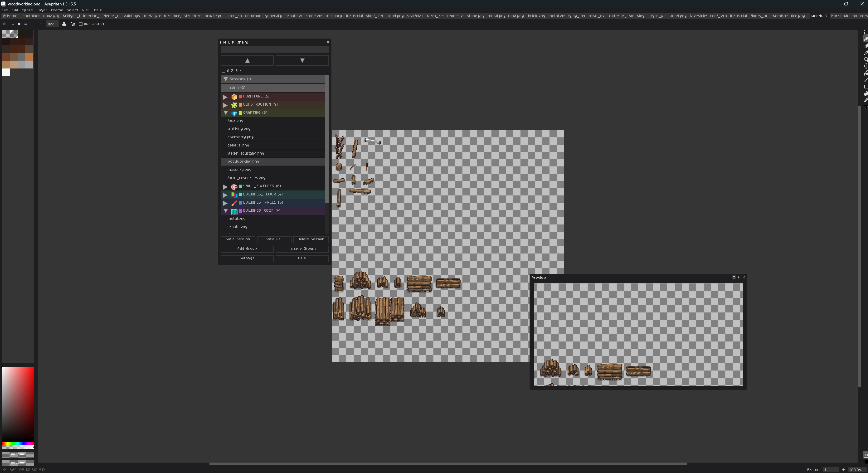This screenshot has width=868, height=473.
Task: Click the palette lock icon
Action: 4,24
